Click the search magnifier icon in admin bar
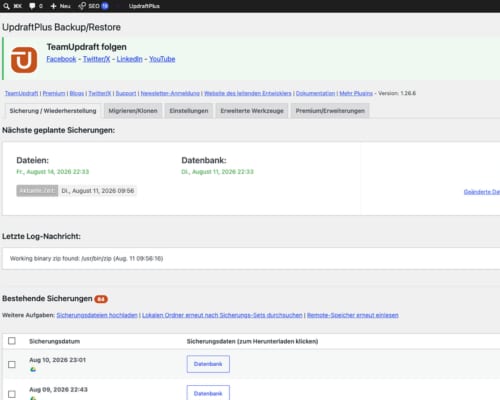Image resolution: width=500 pixels, height=400 pixels. [6, 6]
